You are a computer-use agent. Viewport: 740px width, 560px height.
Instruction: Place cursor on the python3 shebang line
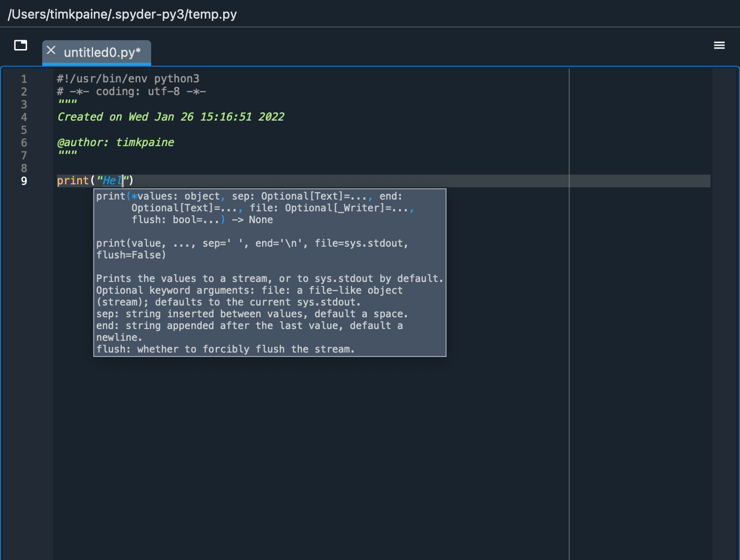pyautogui.click(x=128, y=79)
